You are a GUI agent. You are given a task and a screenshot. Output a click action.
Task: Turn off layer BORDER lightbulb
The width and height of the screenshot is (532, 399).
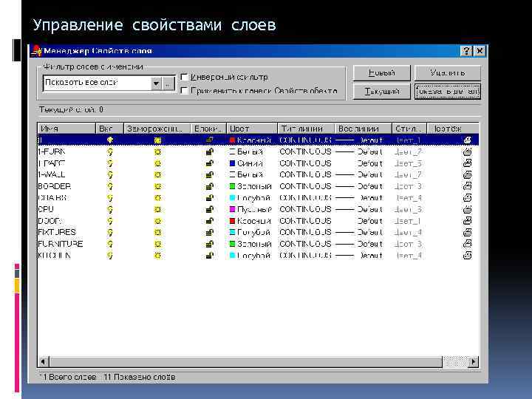(109, 186)
